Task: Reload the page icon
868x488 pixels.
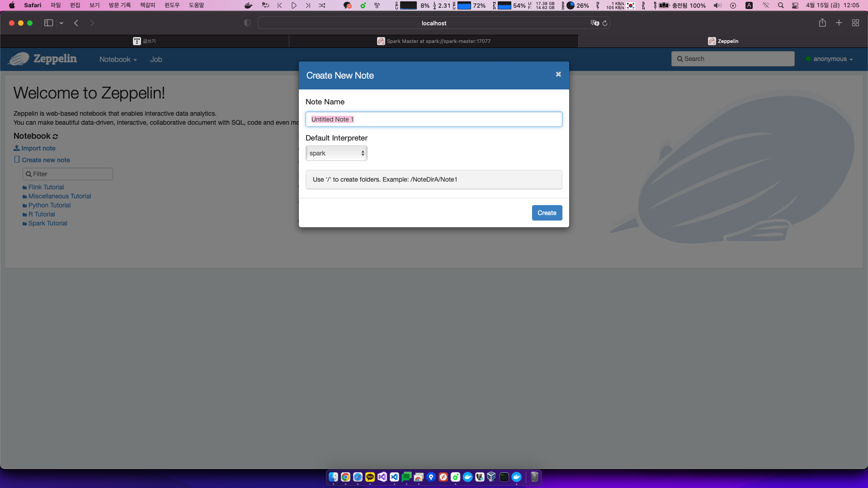Action: coord(605,23)
